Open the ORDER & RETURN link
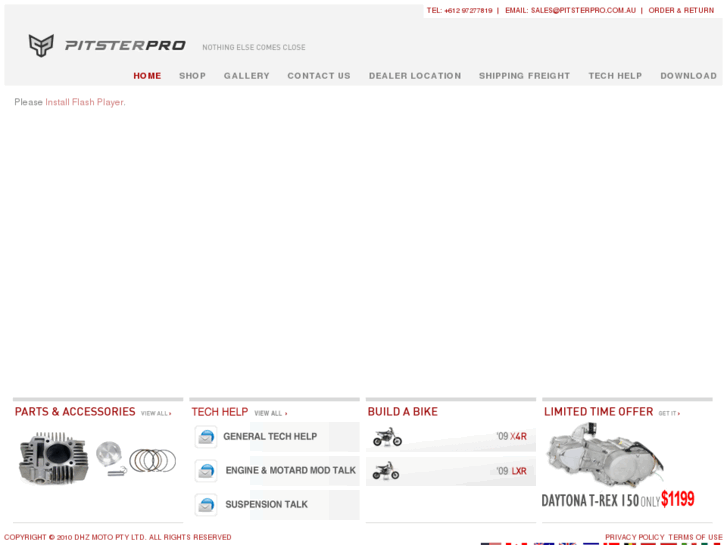Screen dimensions: 727x545 (x=681, y=10)
